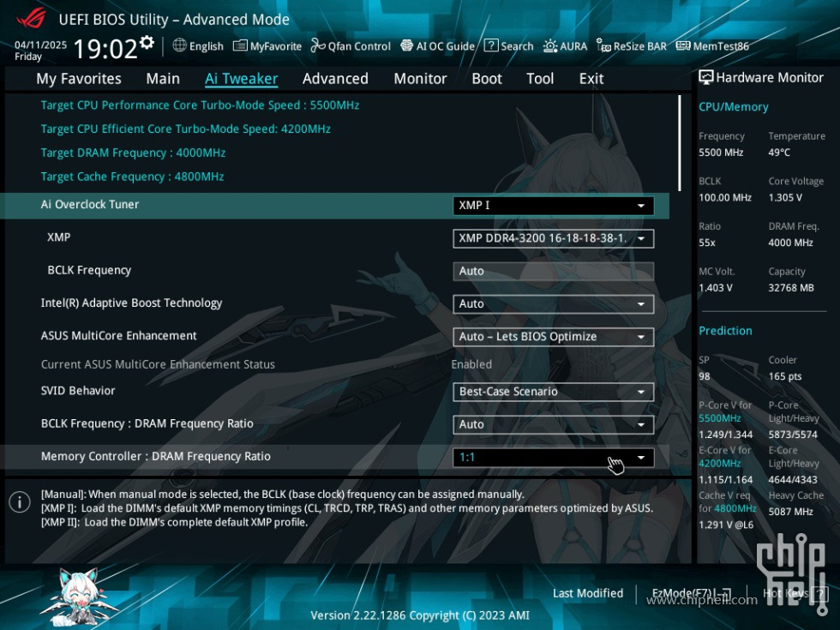The image size is (840, 630).
Task: Click the Prediction section heading
Action: [725, 331]
